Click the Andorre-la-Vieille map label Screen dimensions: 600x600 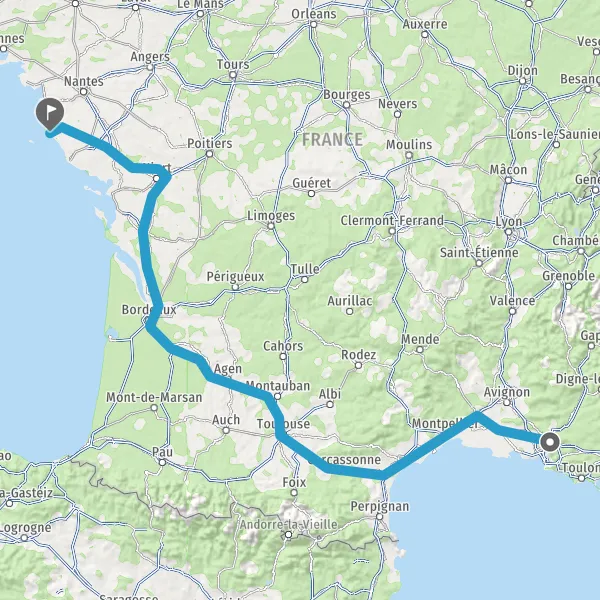coord(289,524)
